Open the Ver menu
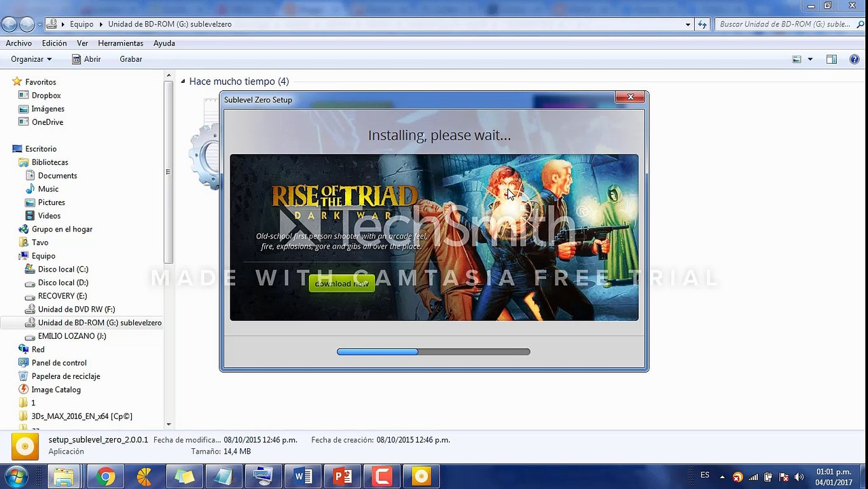This screenshot has height=489, width=868. (82, 43)
